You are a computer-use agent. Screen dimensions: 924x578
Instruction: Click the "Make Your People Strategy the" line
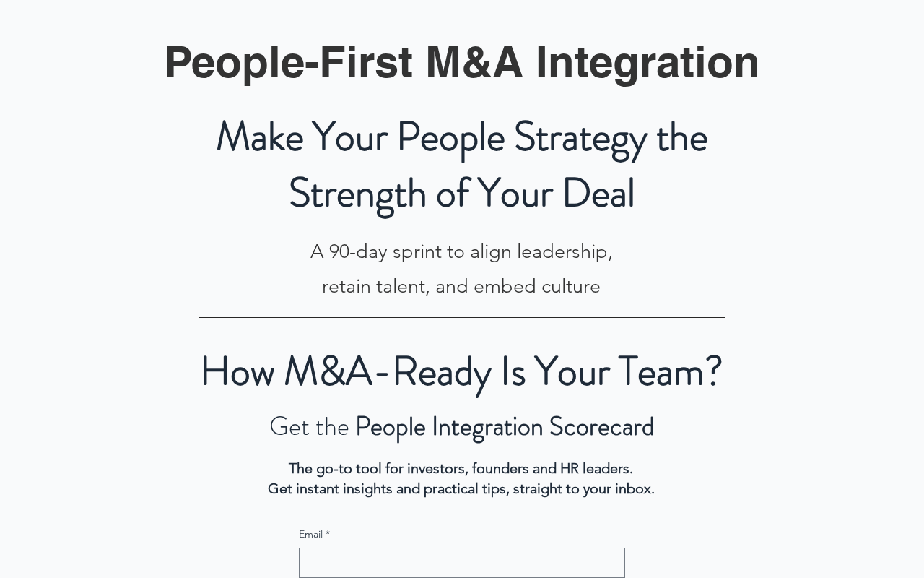point(462,137)
